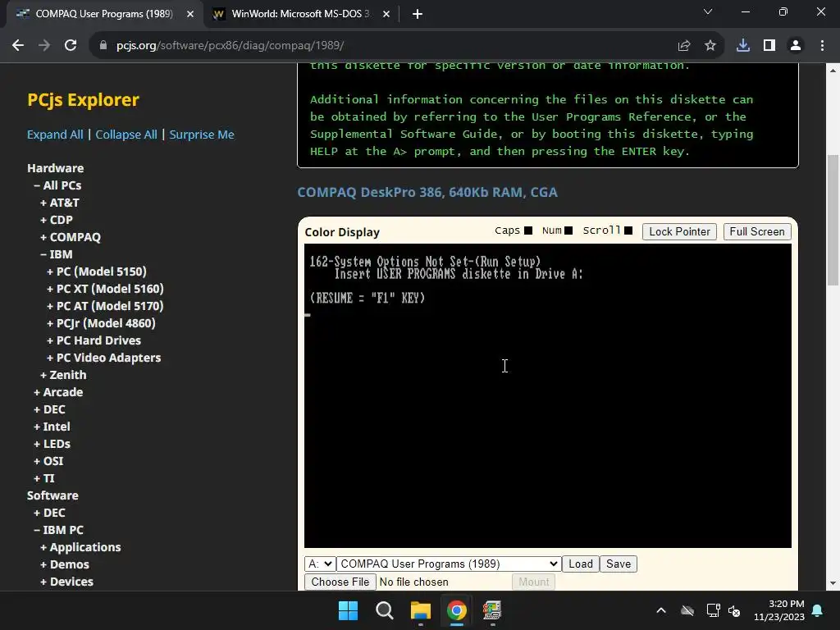Expand the AT&T tree node
The image size is (840, 630).
pyautogui.click(x=59, y=203)
